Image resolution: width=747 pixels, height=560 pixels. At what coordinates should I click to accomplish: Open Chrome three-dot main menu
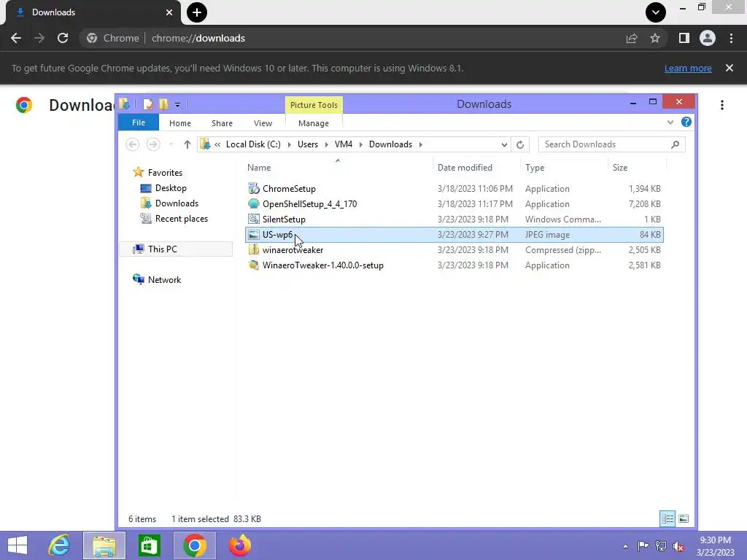click(731, 38)
